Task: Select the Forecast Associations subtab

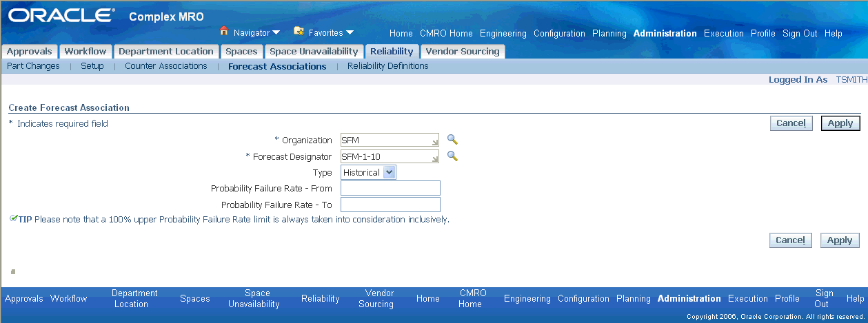Action: tap(277, 67)
